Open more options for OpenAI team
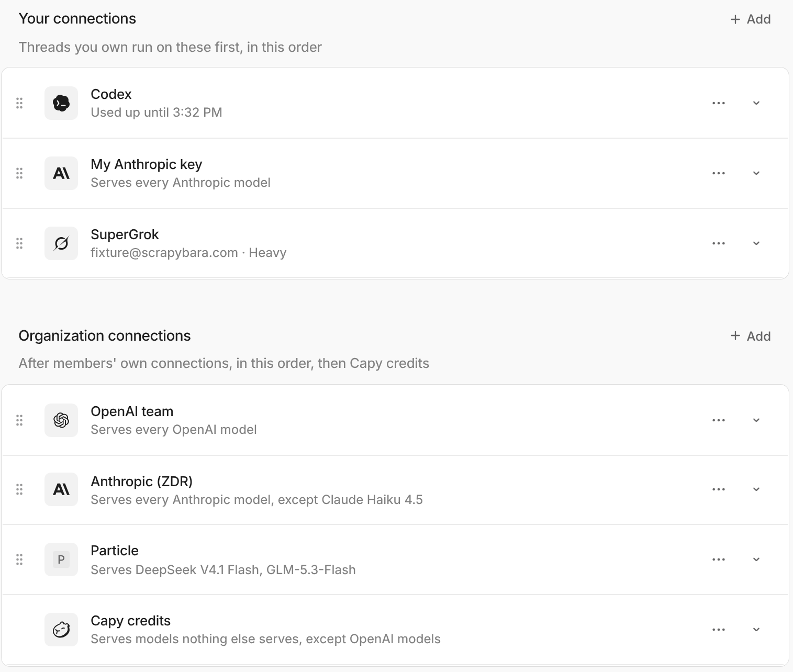This screenshot has height=672, width=793. 719,420
